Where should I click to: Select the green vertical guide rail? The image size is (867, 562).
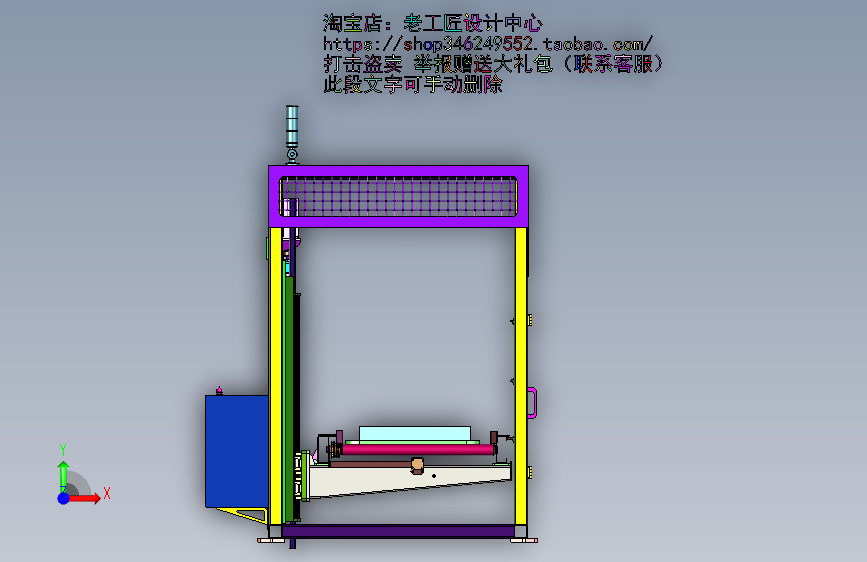(289, 398)
